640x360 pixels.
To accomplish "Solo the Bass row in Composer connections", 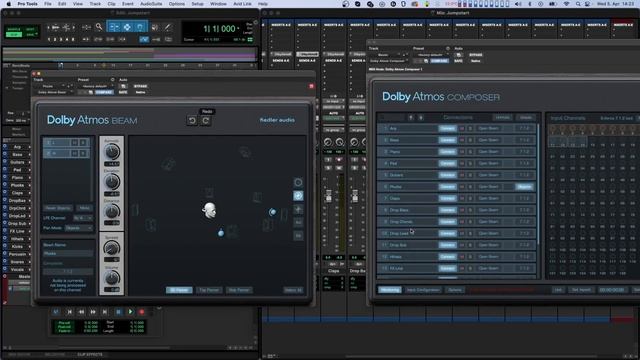I will coord(470,140).
